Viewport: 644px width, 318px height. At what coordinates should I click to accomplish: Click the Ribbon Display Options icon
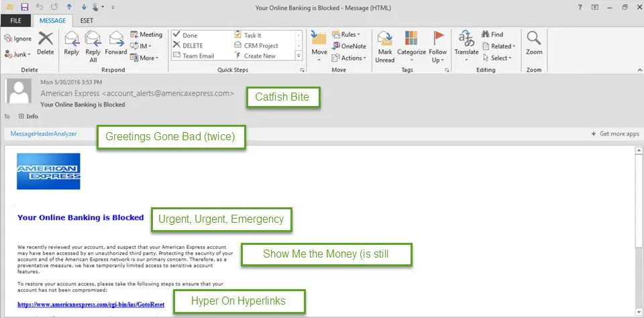pos(595,7)
